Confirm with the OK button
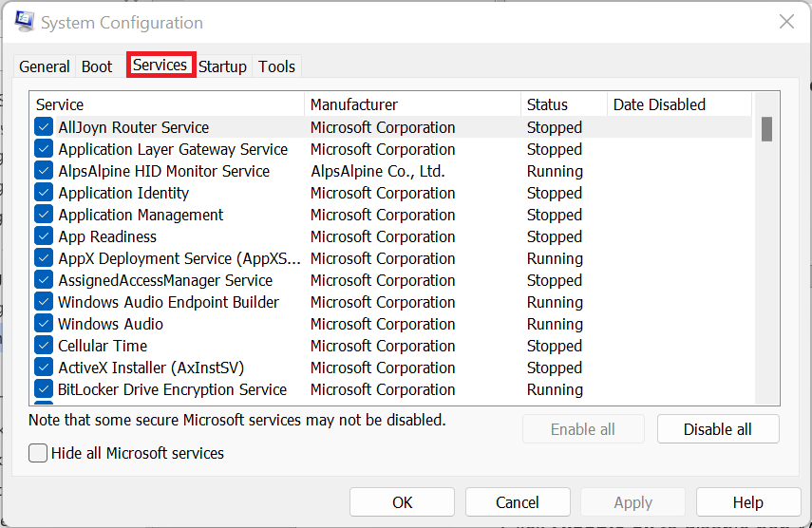Viewport: 812px width, 528px height. pyautogui.click(x=402, y=502)
